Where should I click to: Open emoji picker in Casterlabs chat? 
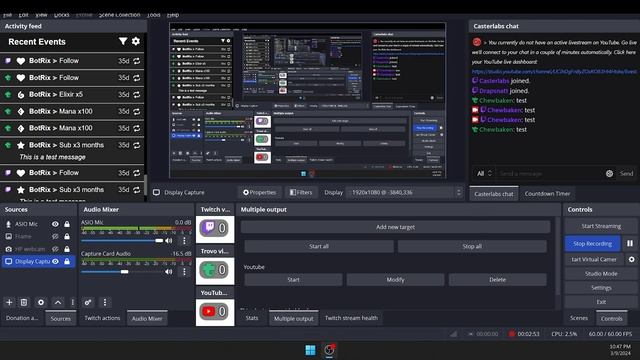point(609,173)
